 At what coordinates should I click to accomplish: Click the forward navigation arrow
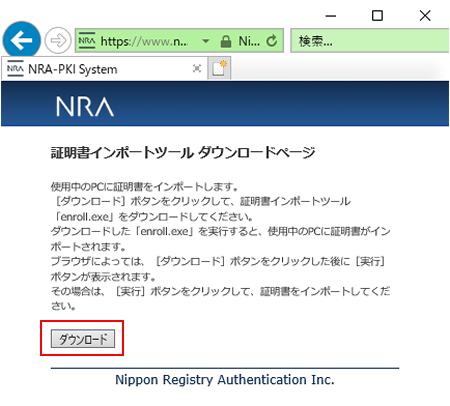click(58, 41)
